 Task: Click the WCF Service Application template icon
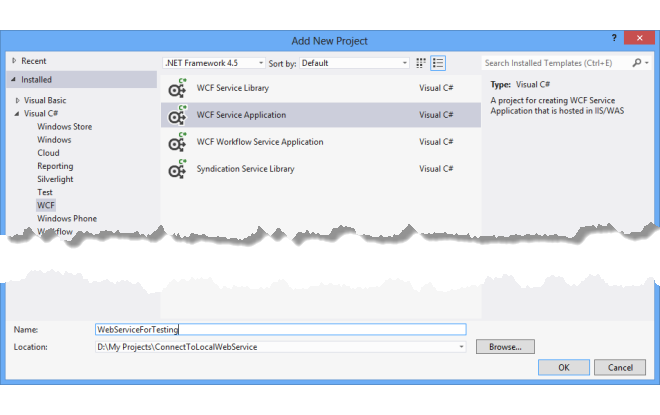(177, 115)
